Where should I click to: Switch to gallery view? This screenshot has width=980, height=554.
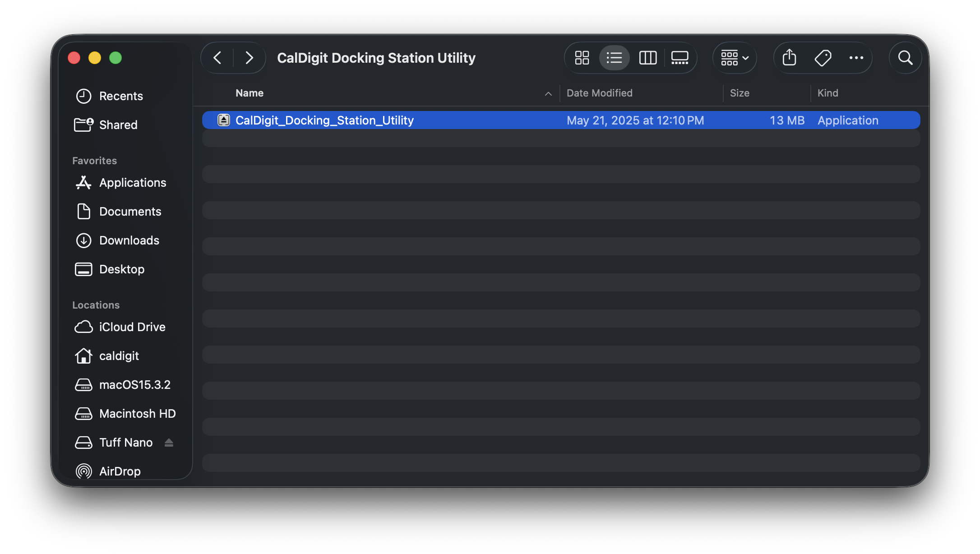click(x=680, y=58)
